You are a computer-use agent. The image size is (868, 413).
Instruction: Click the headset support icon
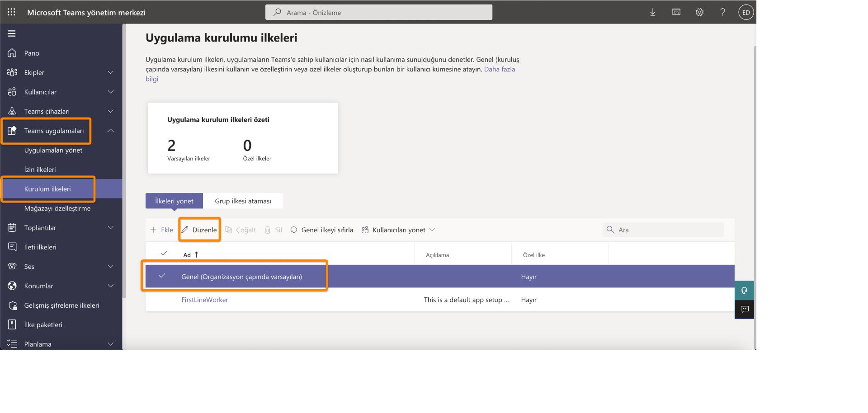[744, 291]
